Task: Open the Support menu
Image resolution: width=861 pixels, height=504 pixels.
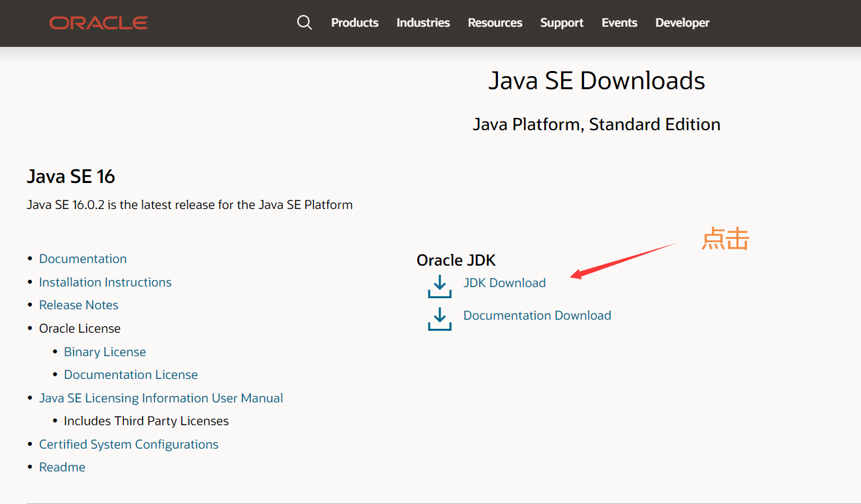Action: [x=561, y=22]
